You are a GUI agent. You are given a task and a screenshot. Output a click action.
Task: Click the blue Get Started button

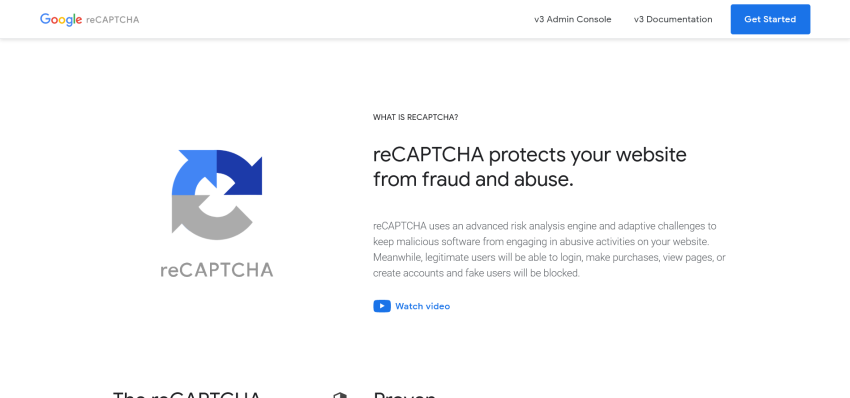pos(770,20)
